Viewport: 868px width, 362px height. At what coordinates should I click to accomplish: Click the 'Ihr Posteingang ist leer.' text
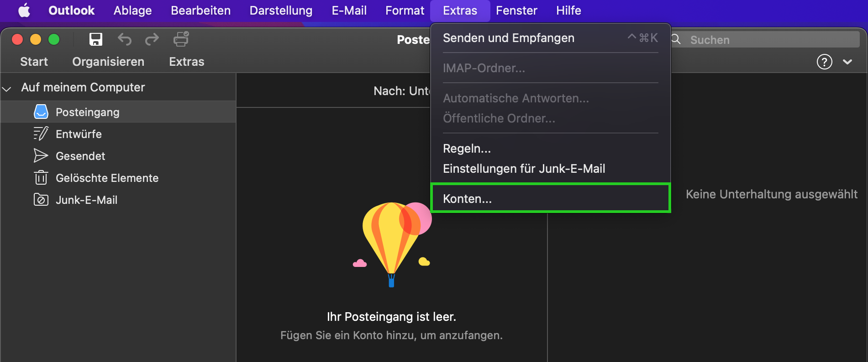click(x=391, y=317)
